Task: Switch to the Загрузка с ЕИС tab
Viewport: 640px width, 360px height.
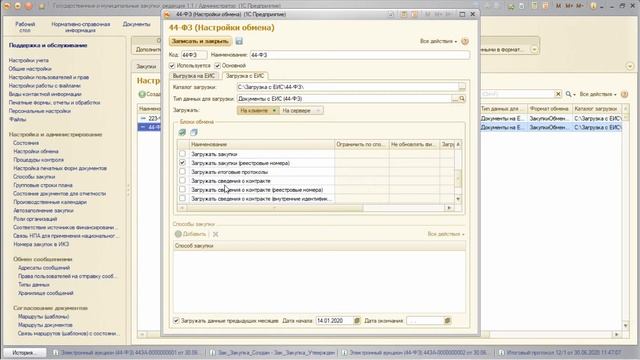Action: click(245, 76)
